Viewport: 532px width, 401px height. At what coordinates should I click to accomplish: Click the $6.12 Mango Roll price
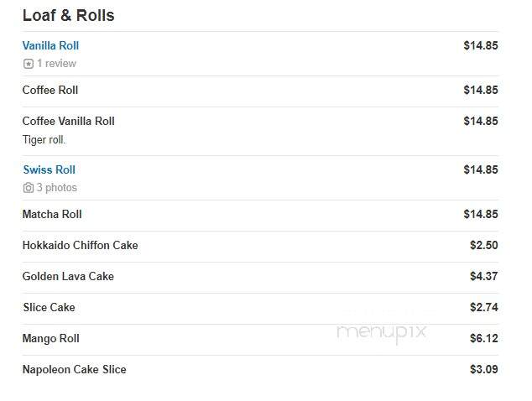[484, 339]
